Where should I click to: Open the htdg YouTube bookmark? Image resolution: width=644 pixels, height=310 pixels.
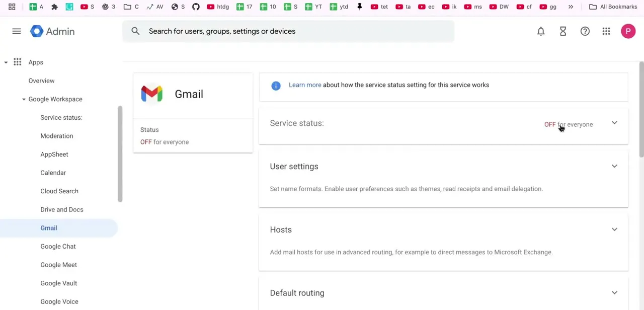click(217, 7)
